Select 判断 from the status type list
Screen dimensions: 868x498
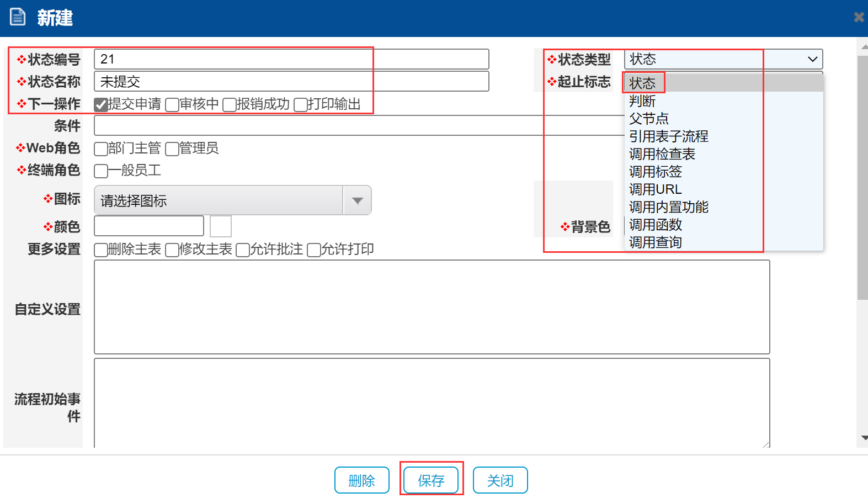click(642, 101)
